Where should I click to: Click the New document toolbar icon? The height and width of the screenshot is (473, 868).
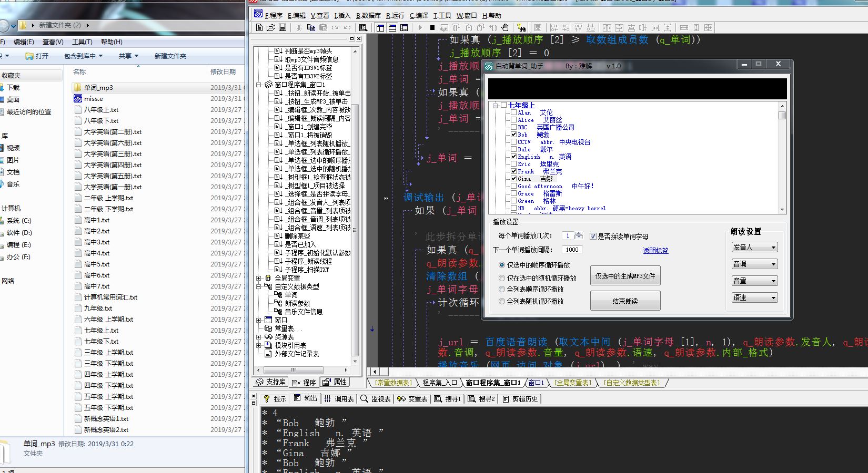click(x=259, y=27)
